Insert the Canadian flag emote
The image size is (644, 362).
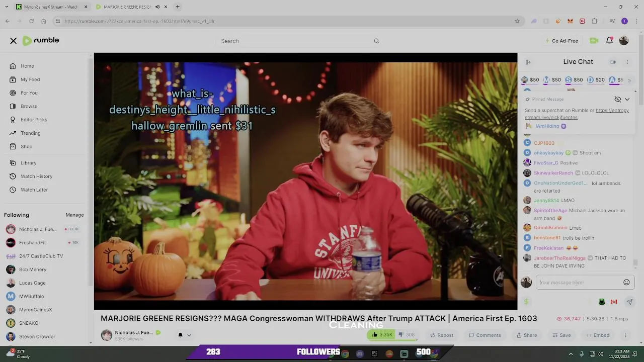(x=614, y=302)
